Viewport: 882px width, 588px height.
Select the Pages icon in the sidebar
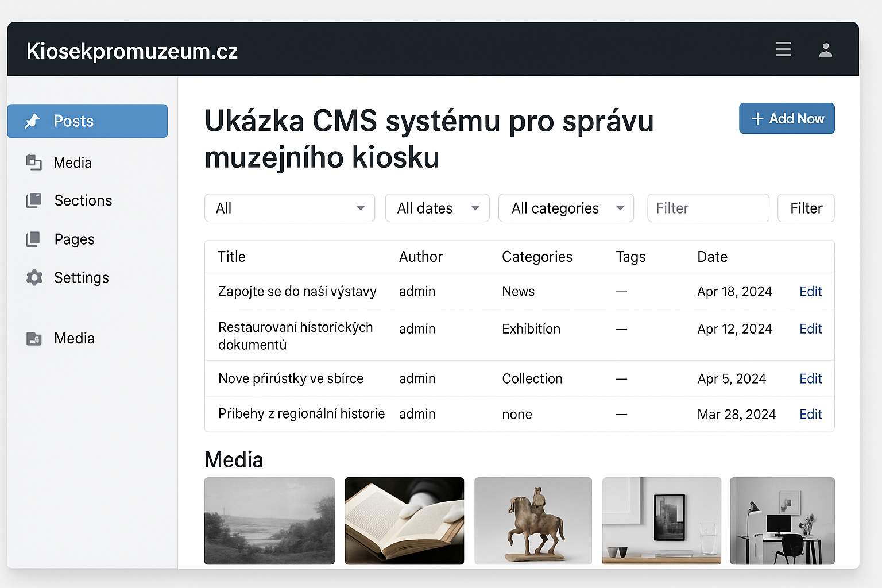click(34, 239)
